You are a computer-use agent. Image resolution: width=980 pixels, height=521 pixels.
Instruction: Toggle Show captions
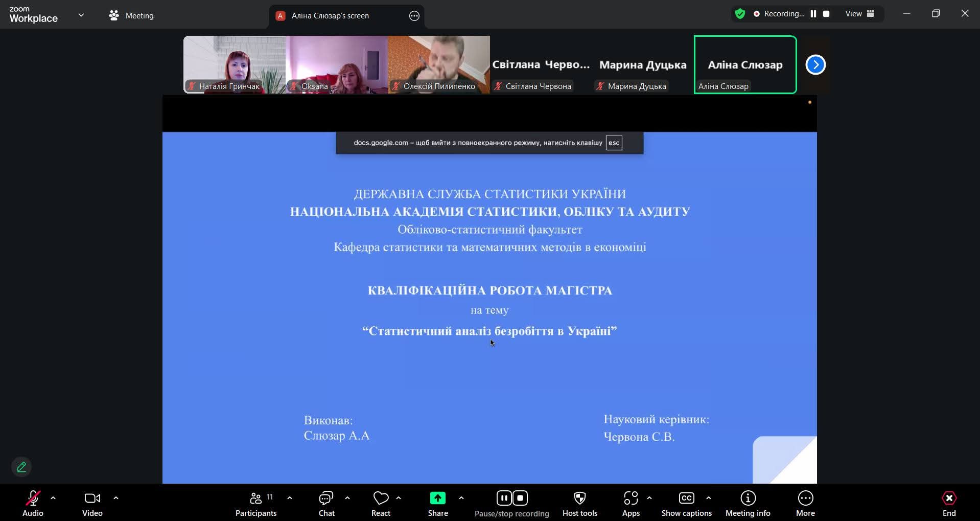coord(686,504)
